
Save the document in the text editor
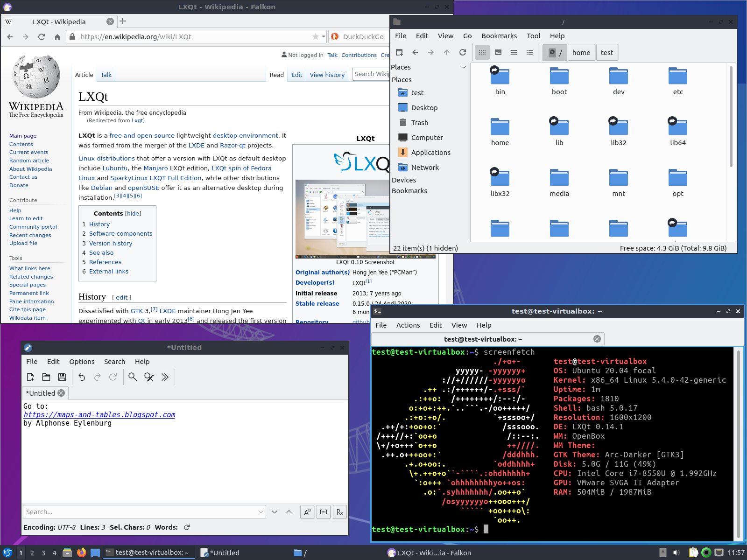pyautogui.click(x=62, y=377)
